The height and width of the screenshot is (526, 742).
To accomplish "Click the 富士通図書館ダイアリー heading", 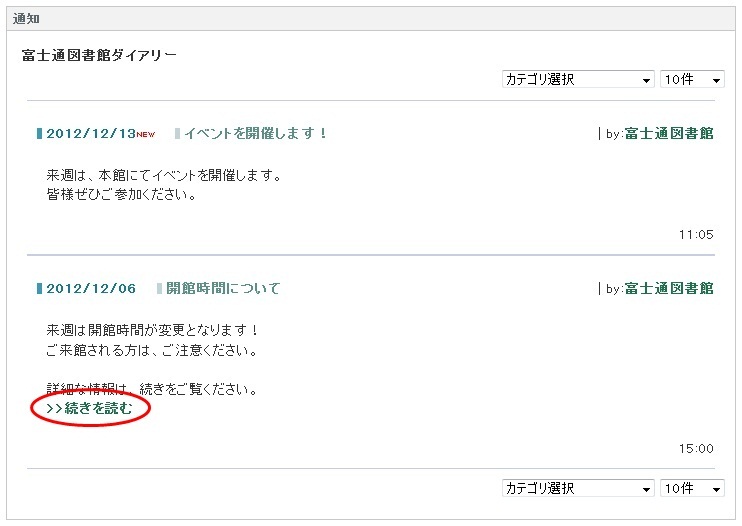I will (99, 55).
